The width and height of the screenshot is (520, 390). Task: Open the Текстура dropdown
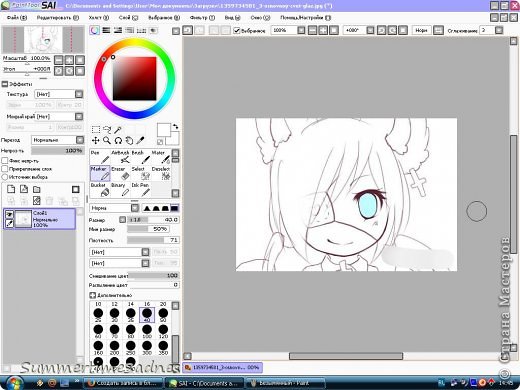pos(79,94)
